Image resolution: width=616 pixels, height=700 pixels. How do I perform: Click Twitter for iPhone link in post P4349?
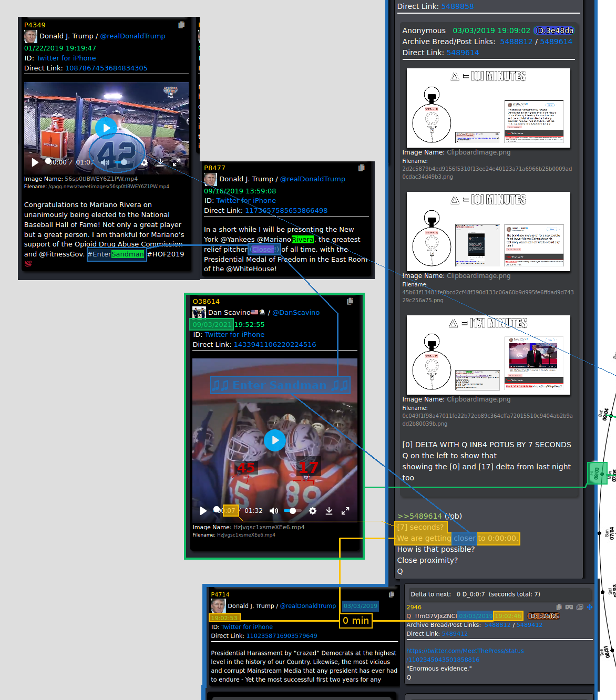pyautogui.click(x=66, y=58)
